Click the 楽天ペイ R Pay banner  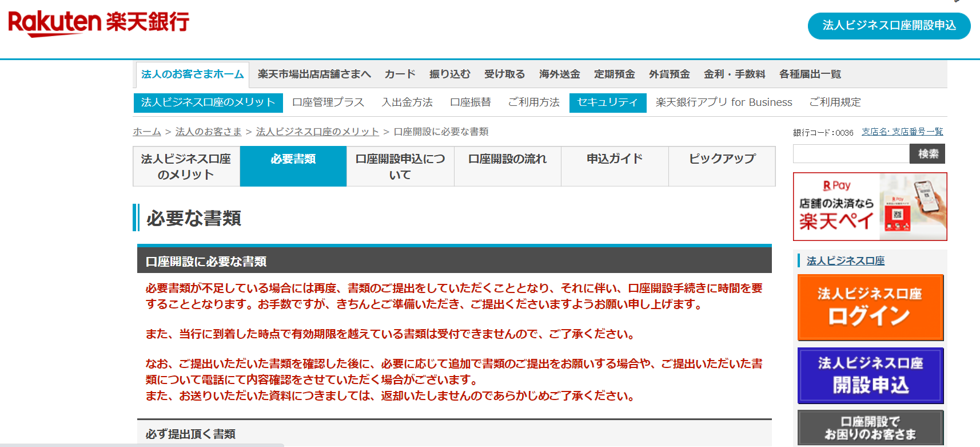pos(870,207)
